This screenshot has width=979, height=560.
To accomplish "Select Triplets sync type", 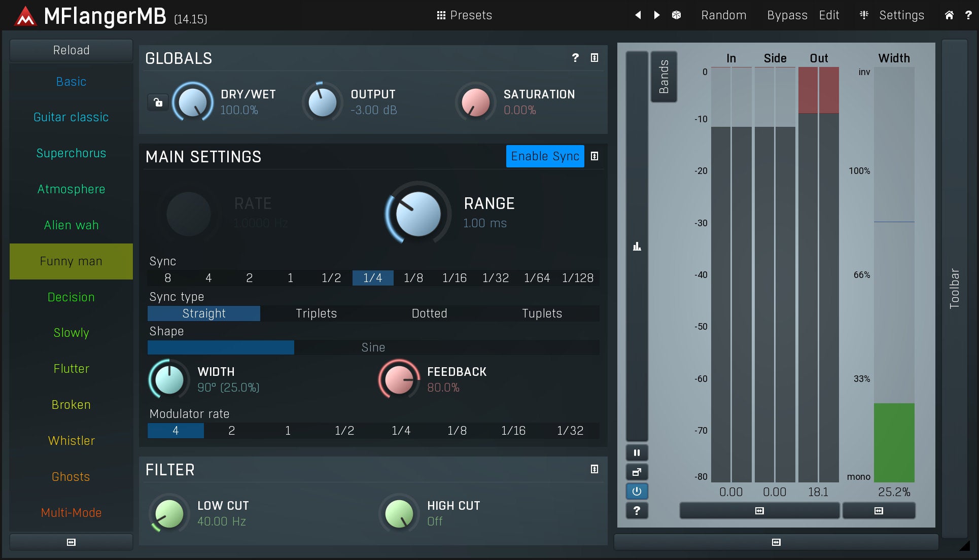I will point(316,313).
